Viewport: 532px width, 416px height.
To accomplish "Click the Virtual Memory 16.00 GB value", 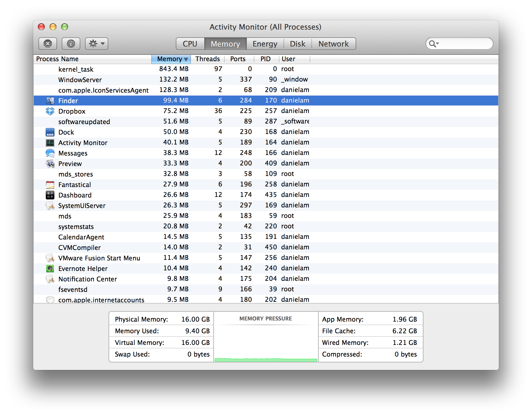I will pyautogui.click(x=196, y=343).
